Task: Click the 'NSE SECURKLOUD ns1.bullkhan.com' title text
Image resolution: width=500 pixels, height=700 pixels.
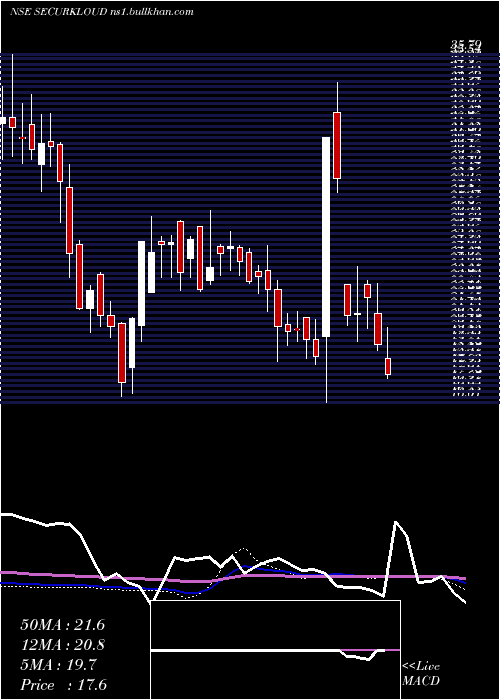Action: [102, 12]
